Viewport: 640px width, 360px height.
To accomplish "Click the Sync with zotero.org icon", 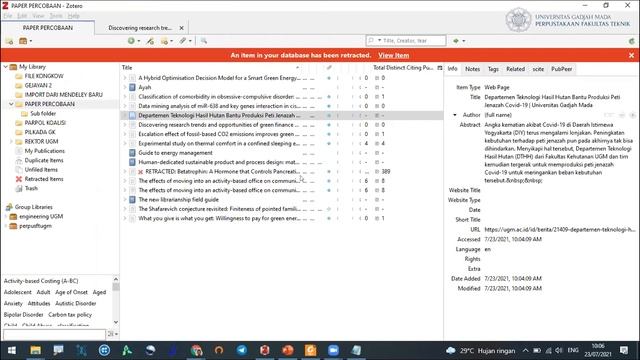I will click(x=632, y=41).
